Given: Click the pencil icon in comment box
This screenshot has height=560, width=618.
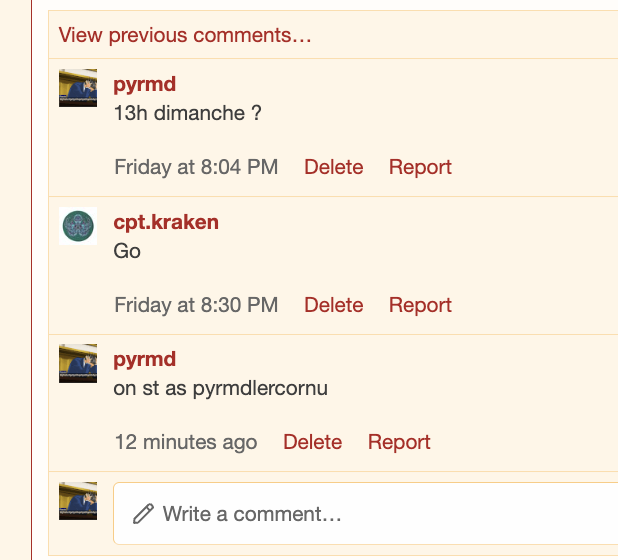Looking at the screenshot, I should point(144,514).
